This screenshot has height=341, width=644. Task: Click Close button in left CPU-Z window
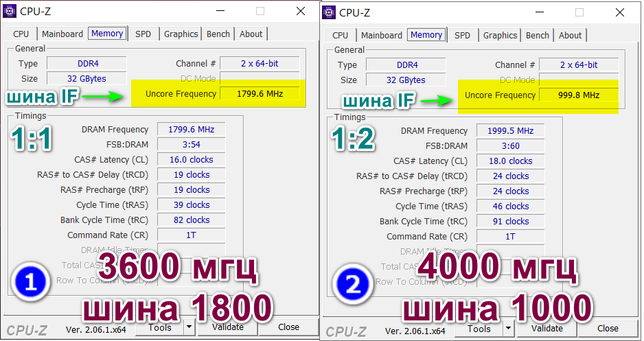point(288,327)
